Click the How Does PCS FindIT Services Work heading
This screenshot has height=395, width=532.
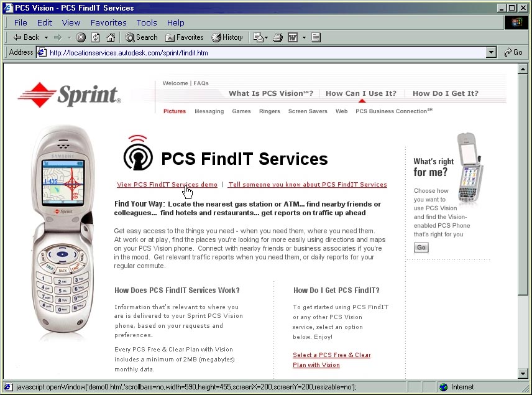pyautogui.click(x=177, y=290)
